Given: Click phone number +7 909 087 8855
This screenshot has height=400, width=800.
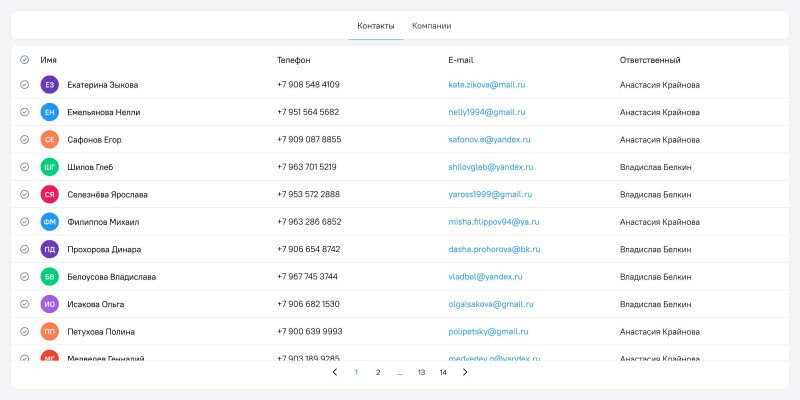Looking at the screenshot, I should 309,139.
